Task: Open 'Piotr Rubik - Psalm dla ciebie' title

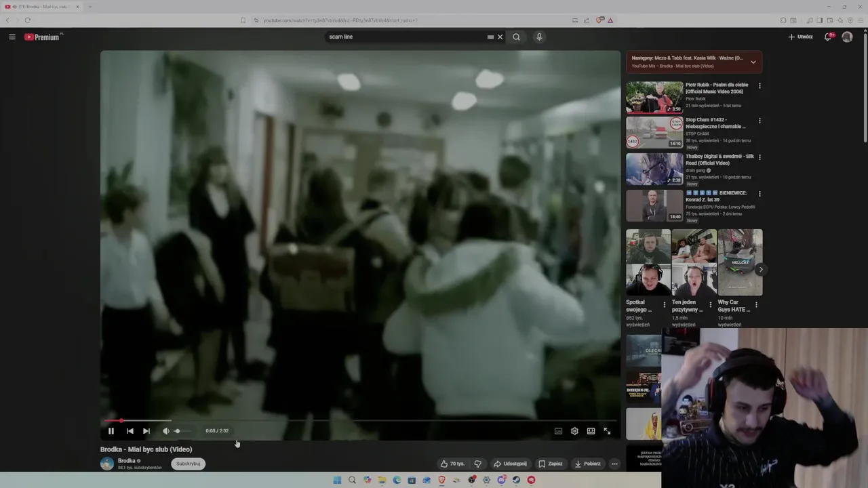Action: (717, 88)
